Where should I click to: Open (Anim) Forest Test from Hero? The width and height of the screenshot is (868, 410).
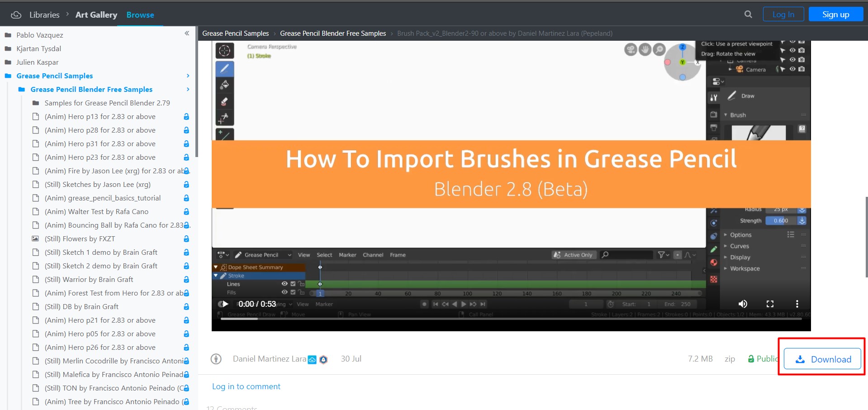pyautogui.click(x=114, y=293)
